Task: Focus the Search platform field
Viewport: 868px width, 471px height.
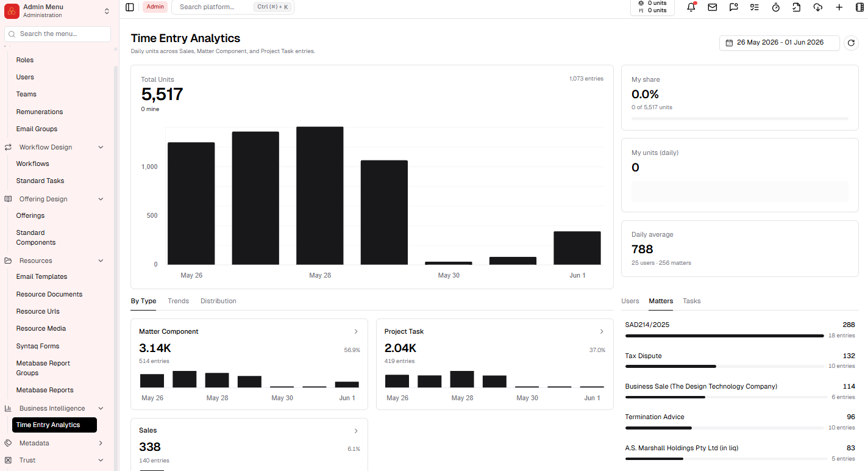Action: [233, 7]
